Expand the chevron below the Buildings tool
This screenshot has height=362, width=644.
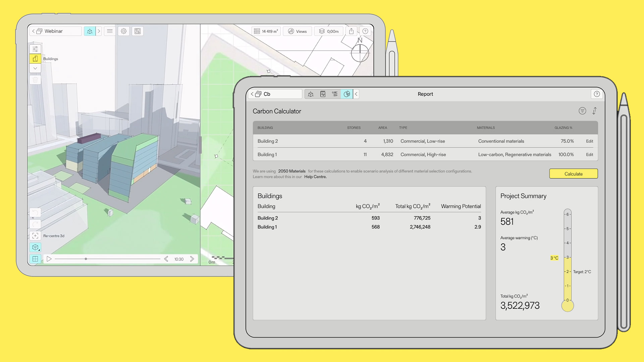35,68
